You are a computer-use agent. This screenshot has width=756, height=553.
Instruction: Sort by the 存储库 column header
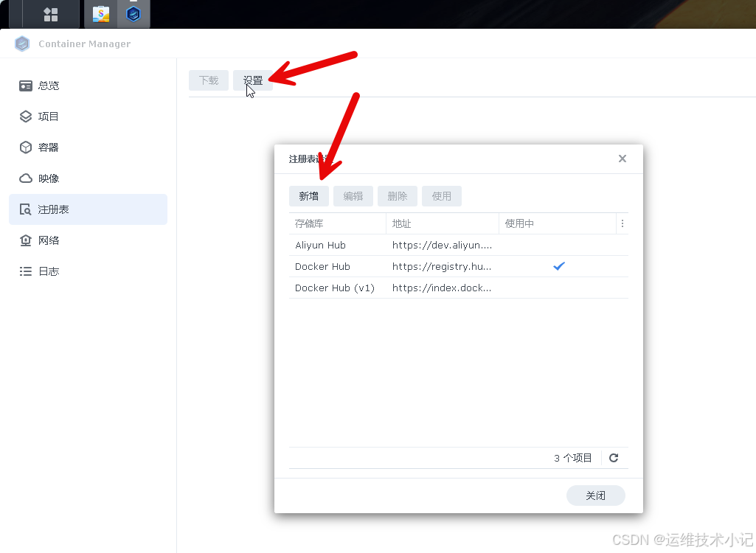coord(338,223)
